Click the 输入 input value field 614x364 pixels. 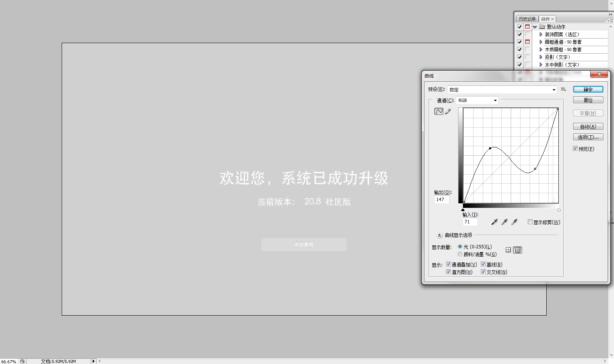pos(470,222)
